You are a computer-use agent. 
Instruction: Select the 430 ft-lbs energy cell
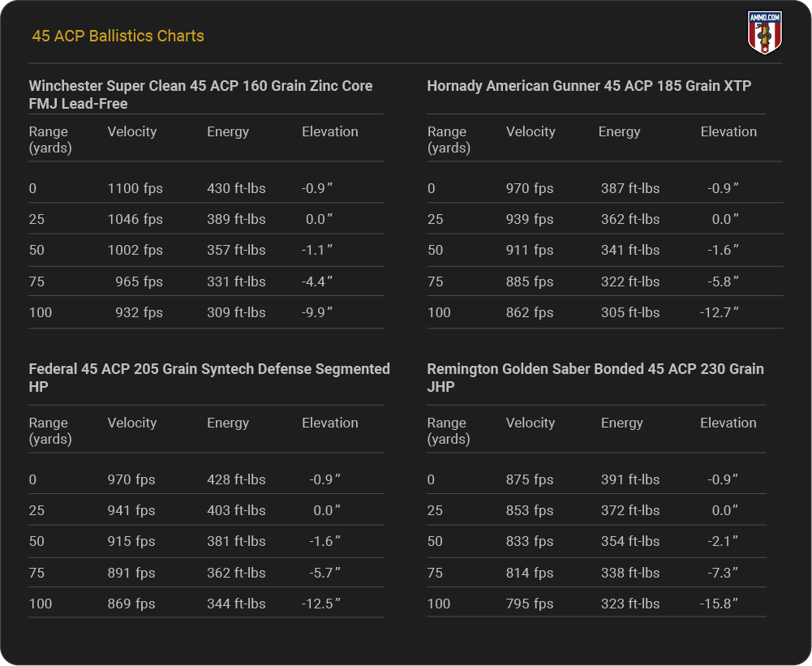coord(236,188)
